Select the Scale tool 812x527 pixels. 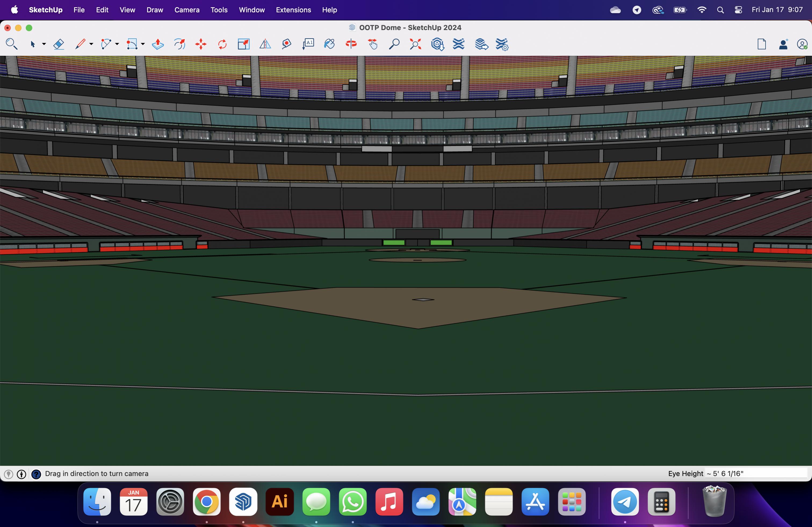[244, 44]
